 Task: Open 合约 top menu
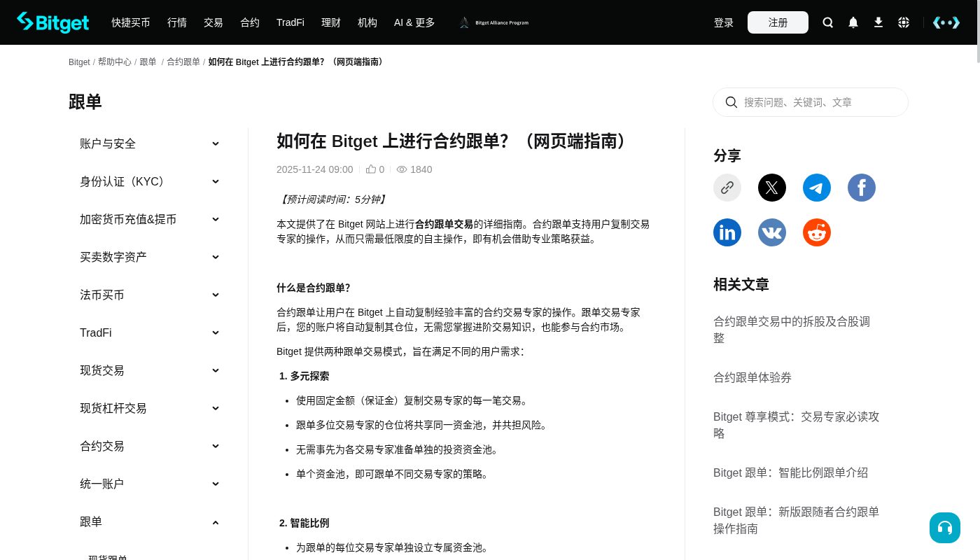click(250, 22)
